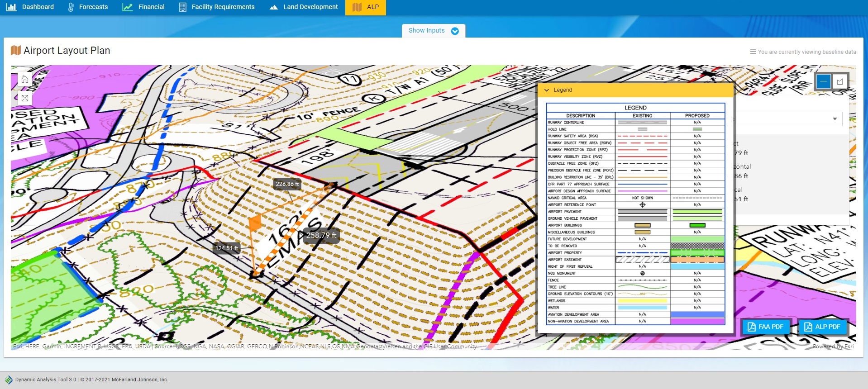Click the 226.86 ft measurement label
The width and height of the screenshot is (868, 389).
pyautogui.click(x=287, y=184)
